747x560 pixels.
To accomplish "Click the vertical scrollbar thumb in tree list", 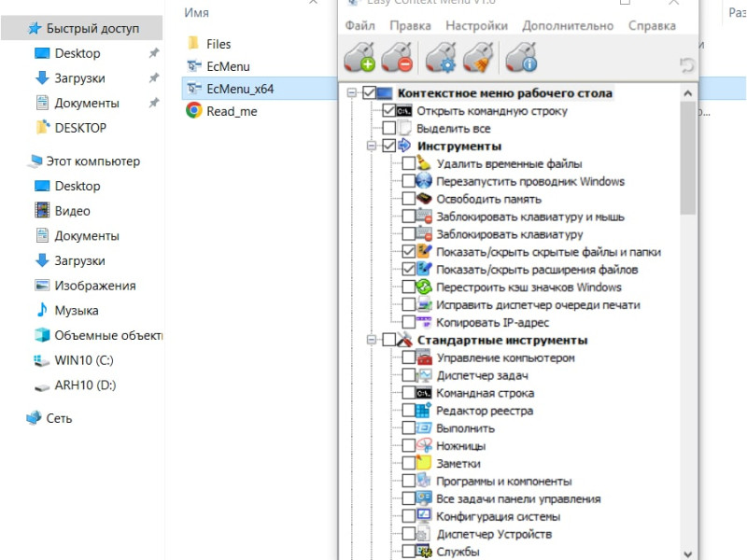I will tap(687, 158).
